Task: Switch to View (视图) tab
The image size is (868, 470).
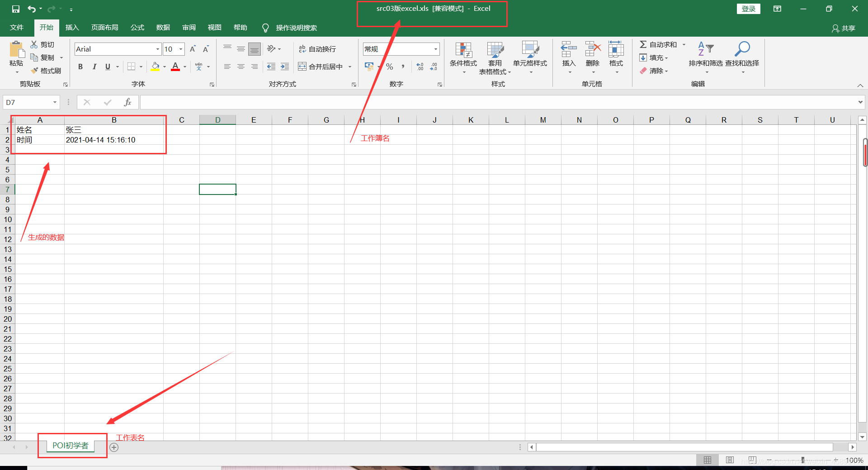Action: [x=214, y=28]
